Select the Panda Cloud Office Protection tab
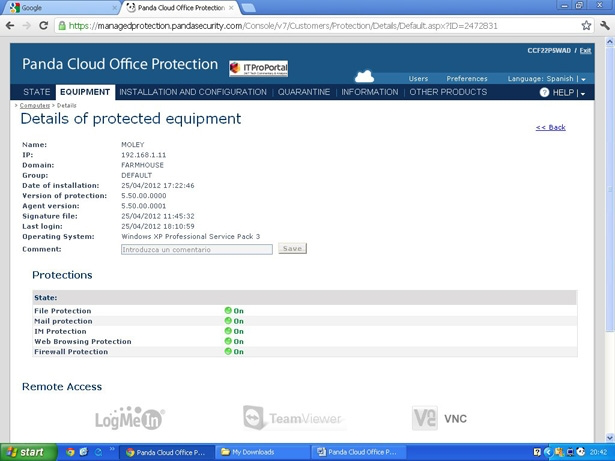The height and width of the screenshot is (461, 615). coord(181,8)
